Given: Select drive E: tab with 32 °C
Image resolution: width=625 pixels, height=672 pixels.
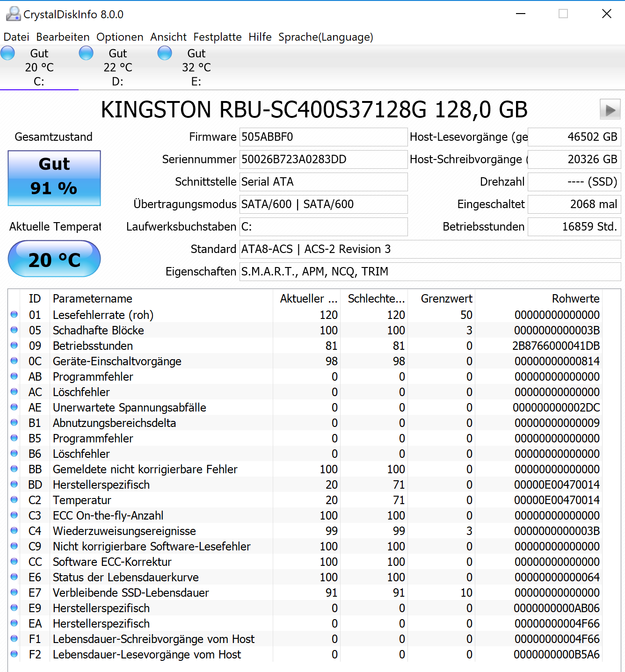Looking at the screenshot, I should coord(196,67).
